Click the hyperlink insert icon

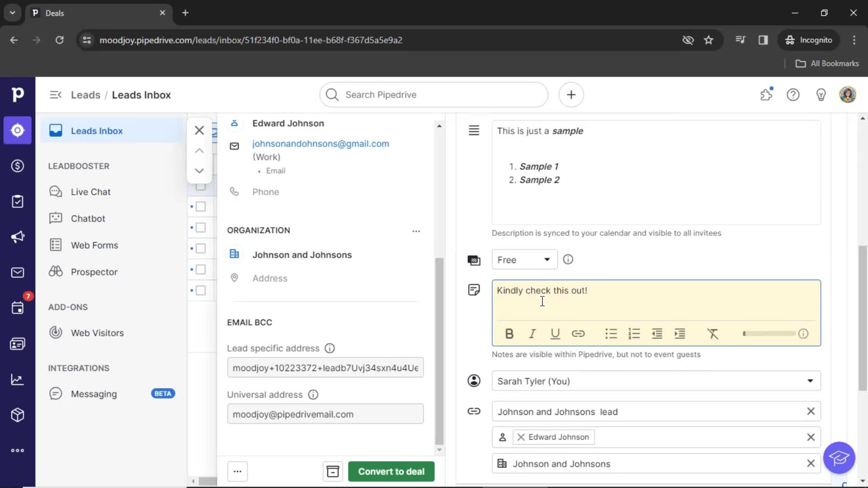pos(577,333)
